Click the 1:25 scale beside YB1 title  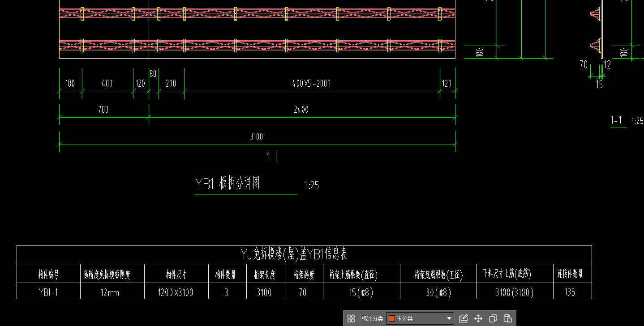(x=311, y=185)
